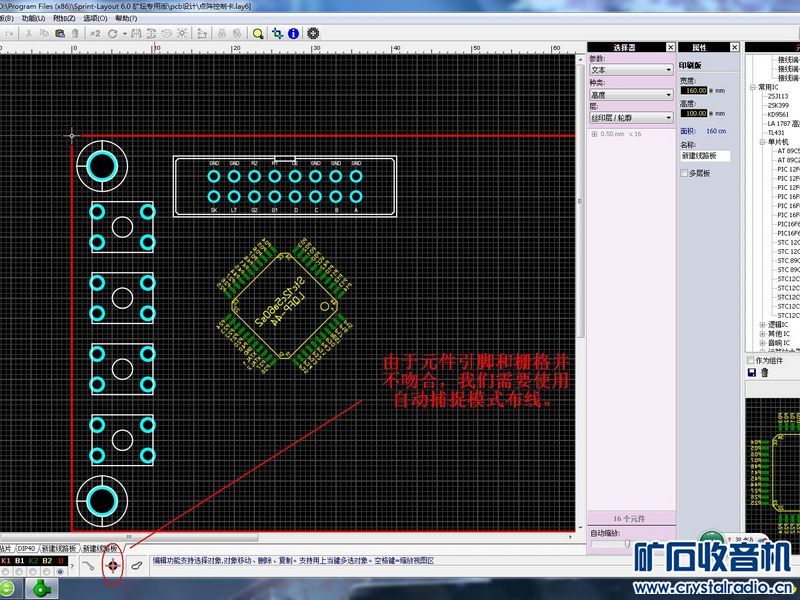Image resolution: width=800 pixels, height=600 pixels.
Task: Select the B2 layer radio button
Action: [x=47, y=571]
